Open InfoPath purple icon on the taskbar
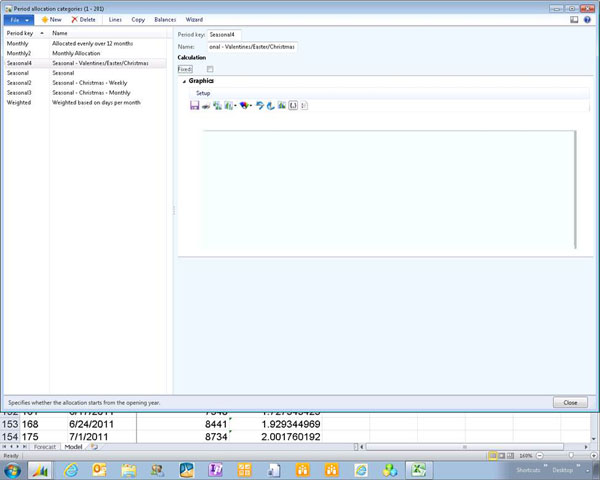 point(215,470)
